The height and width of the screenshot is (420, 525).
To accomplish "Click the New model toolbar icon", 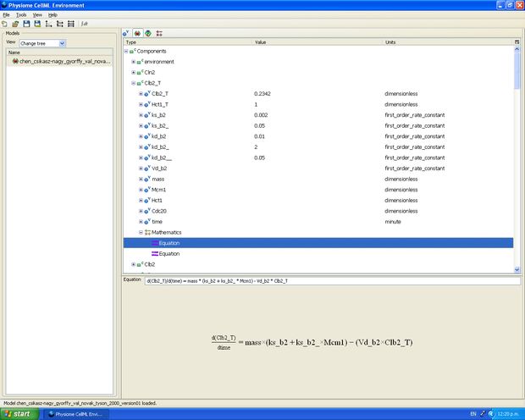I will 5,24.
